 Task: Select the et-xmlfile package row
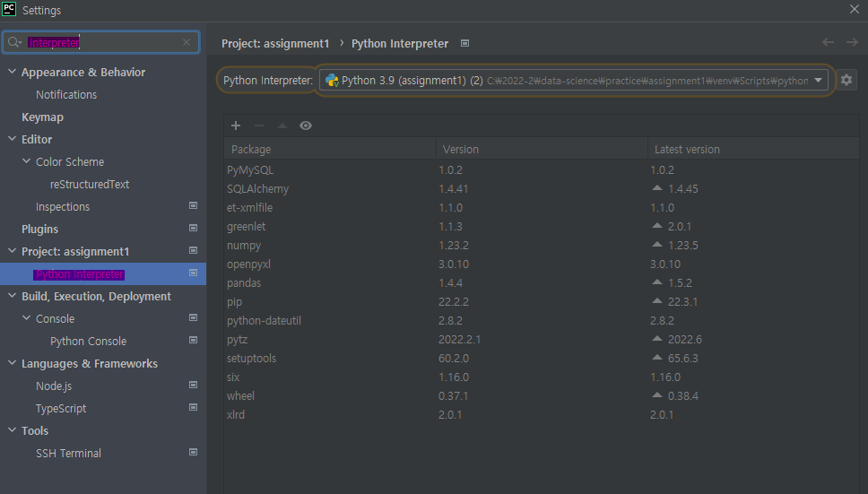[542, 207]
